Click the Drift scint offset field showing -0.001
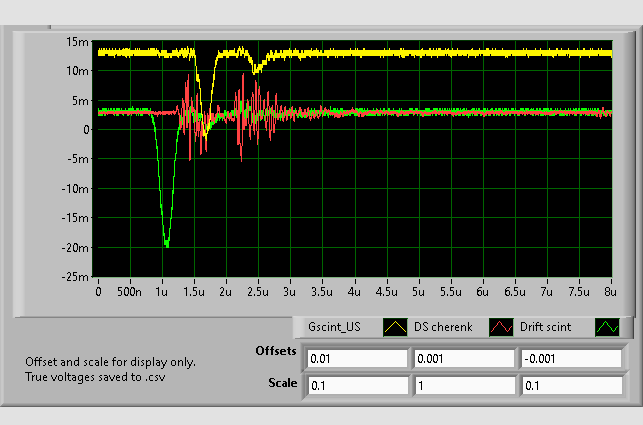This screenshot has height=425, width=643. coord(570,359)
